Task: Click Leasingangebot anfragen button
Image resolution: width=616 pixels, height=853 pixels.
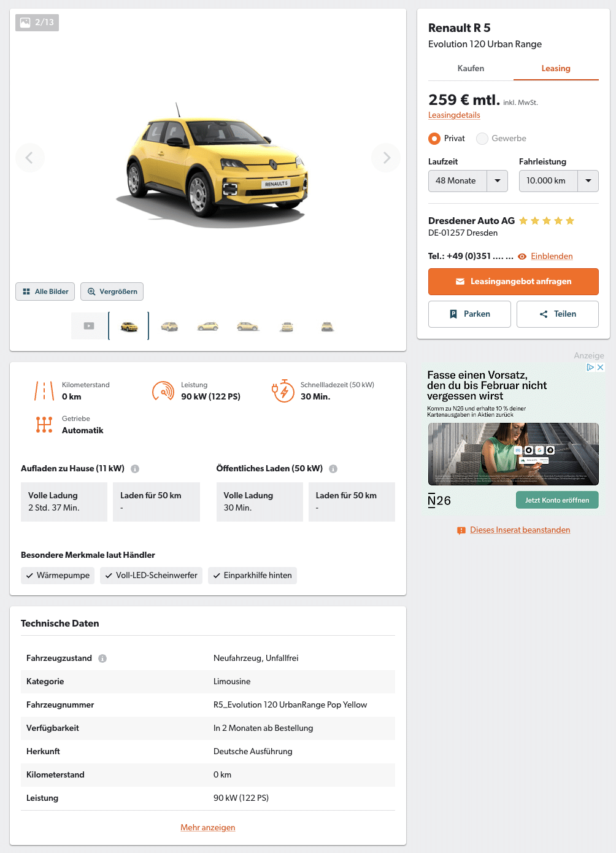Action: point(514,282)
